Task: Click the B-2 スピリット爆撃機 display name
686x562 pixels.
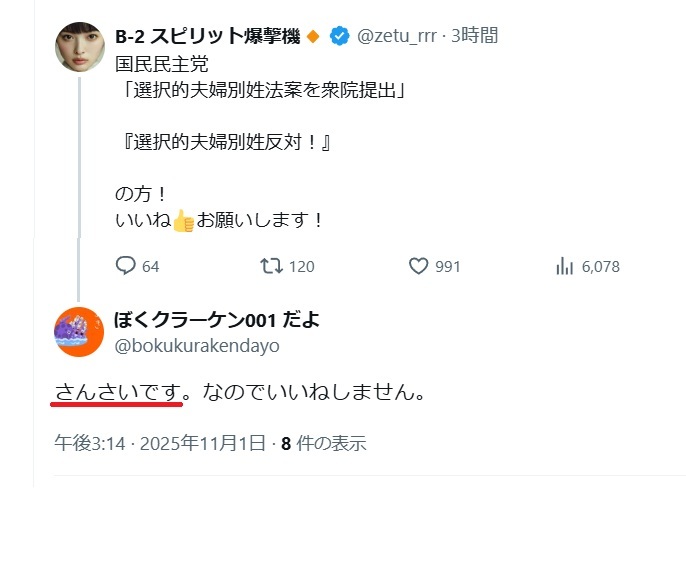Action: click(209, 37)
